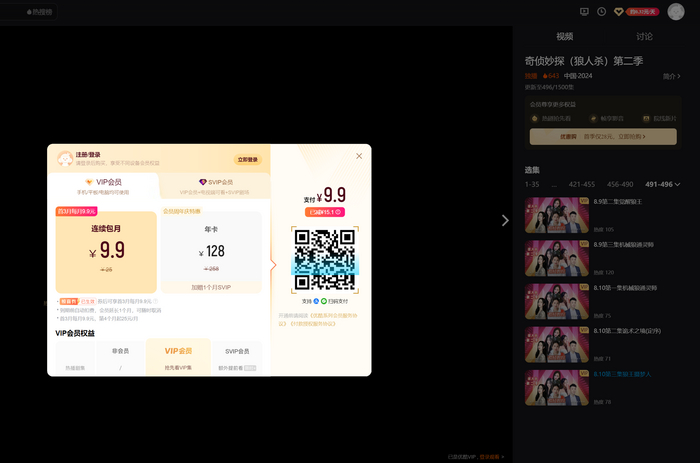This screenshot has width=700, height=463.
Task: Select the 年卡 ¥128 plan
Action: [x=211, y=252]
